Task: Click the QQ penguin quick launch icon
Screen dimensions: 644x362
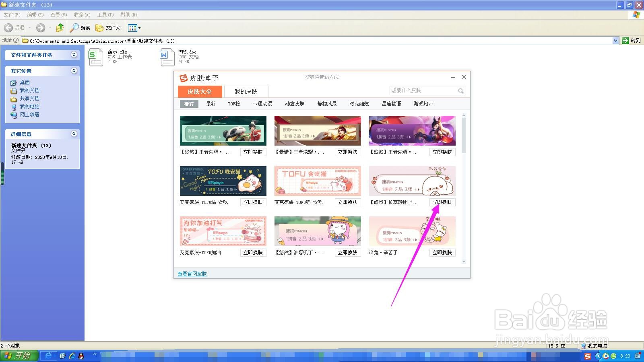Action: point(81,356)
